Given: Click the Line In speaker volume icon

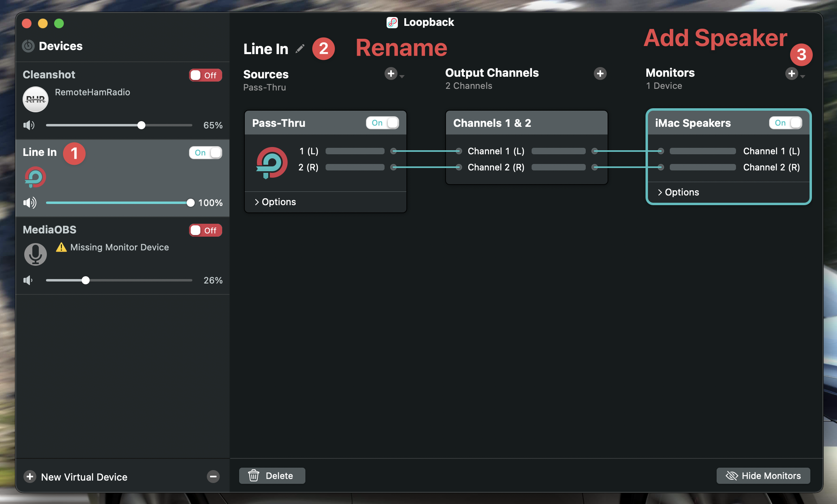Looking at the screenshot, I should tap(29, 203).
